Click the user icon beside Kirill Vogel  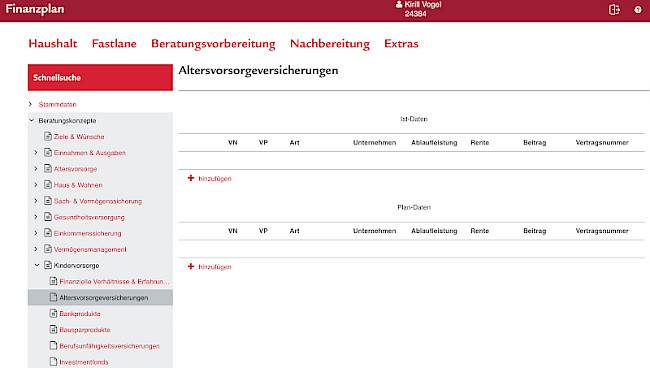[399, 4]
